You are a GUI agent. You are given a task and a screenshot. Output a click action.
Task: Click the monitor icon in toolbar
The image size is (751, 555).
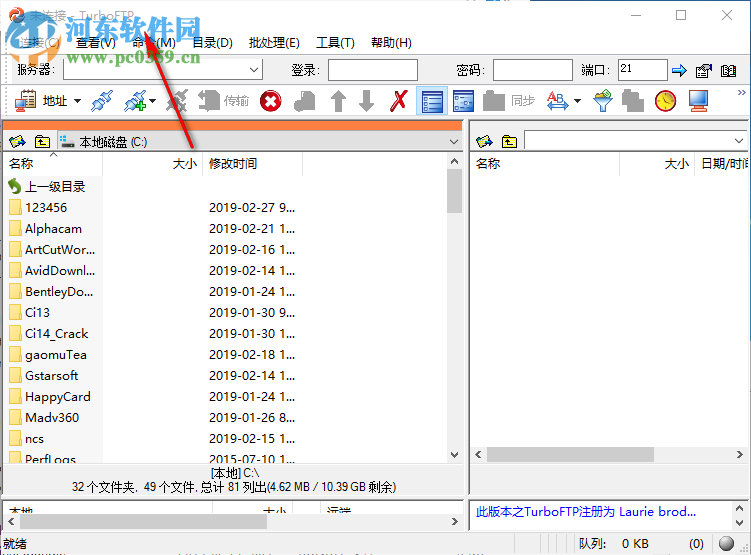(698, 101)
